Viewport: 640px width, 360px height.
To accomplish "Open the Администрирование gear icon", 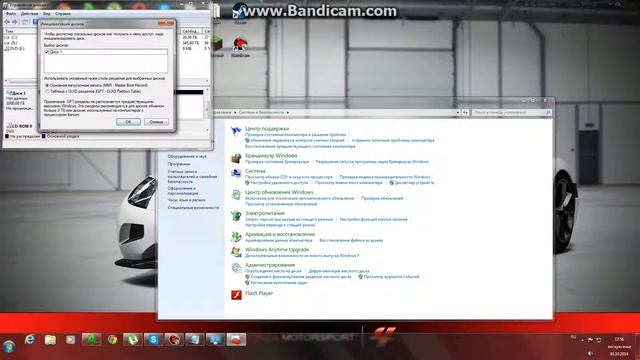I will [236, 268].
